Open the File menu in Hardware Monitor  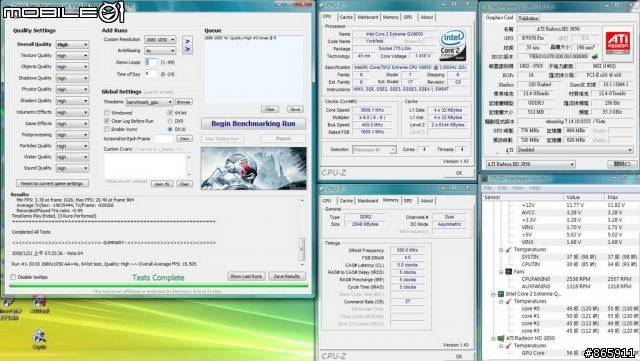[488, 188]
